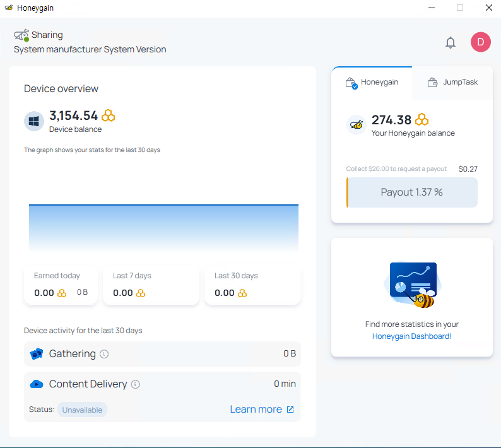Click the Windows device logo icon
Viewport: 501px width, 448px height.
coord(34,121)
